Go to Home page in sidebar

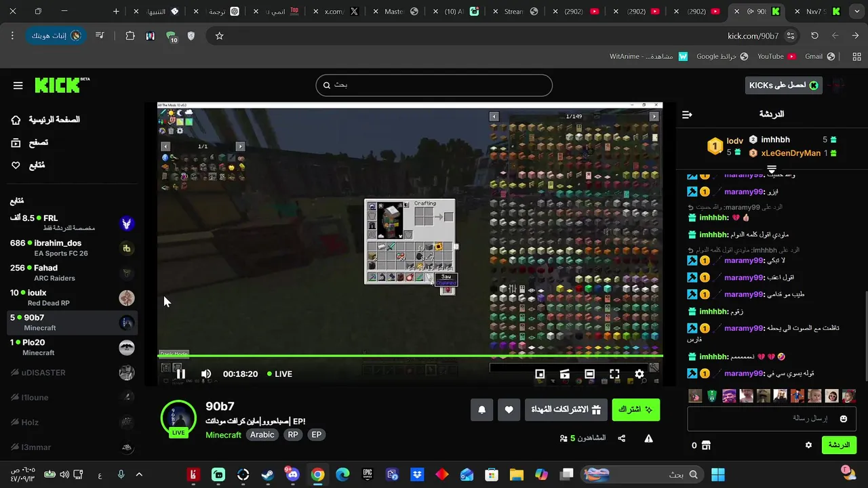pos(45,120)
